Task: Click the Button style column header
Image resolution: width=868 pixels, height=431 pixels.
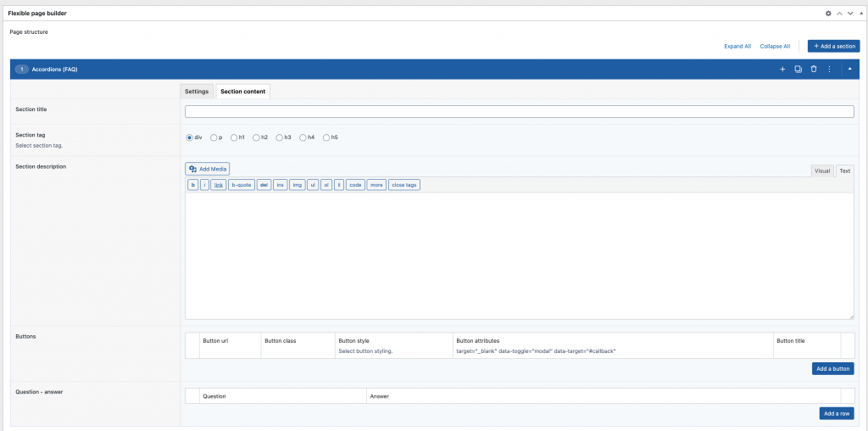Action: click(353, 341)
